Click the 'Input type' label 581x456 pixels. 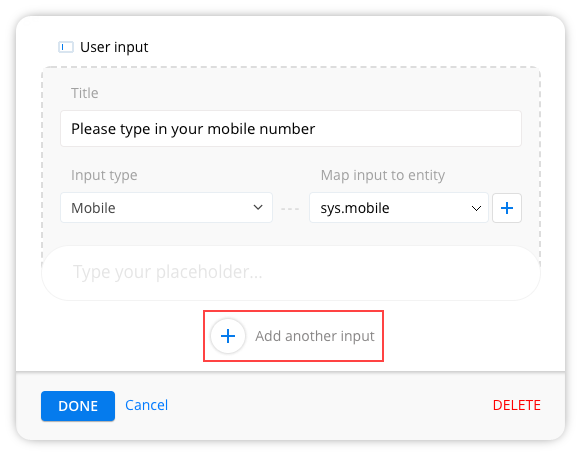(x=104, y=175)
